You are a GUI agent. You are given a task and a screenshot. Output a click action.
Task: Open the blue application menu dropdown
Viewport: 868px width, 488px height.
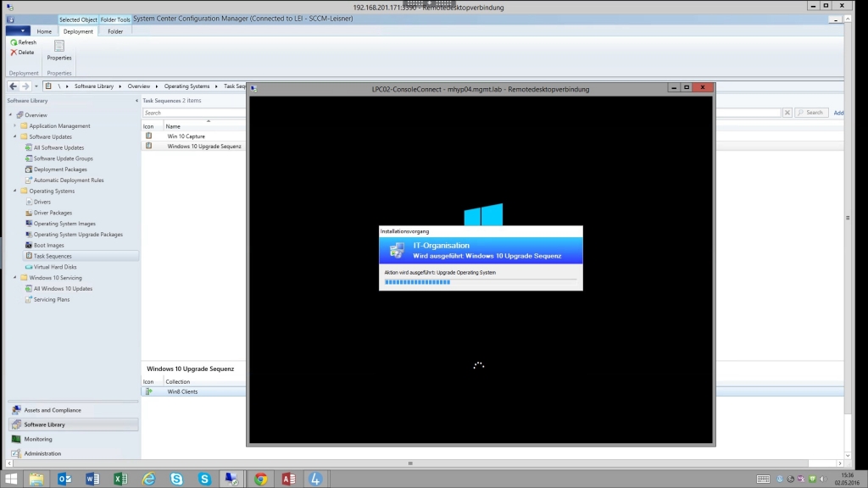pos(18,31)
